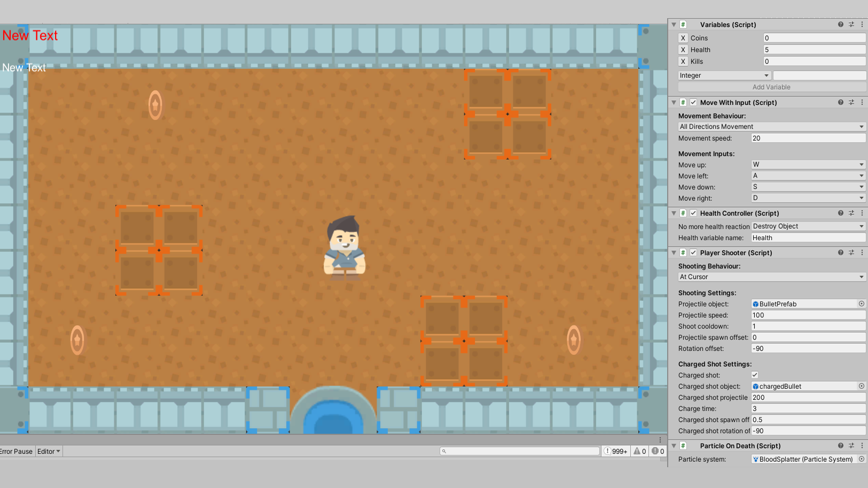Remove the Coins variable with X
Screen dimensions: 868x488
(683, 38)
